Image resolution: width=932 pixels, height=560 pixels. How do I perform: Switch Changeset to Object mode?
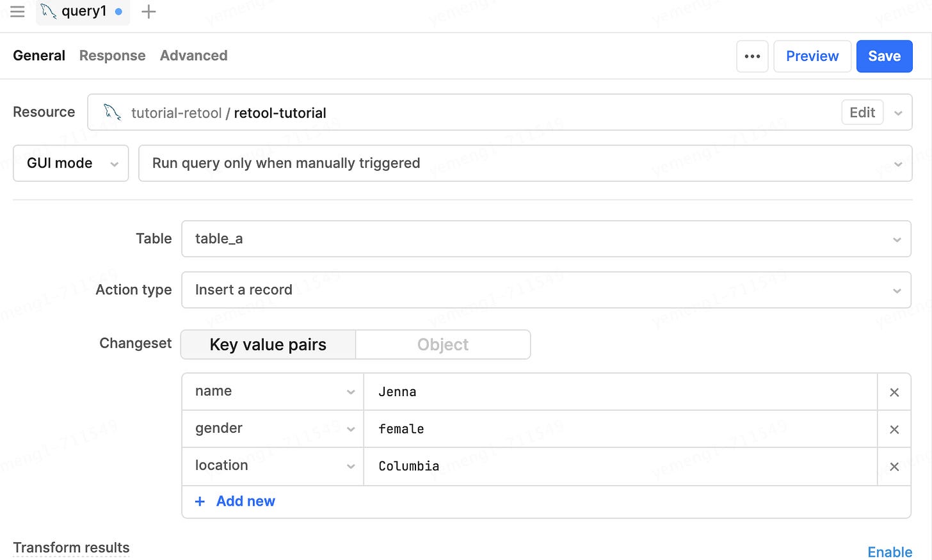tap(443, 344)
